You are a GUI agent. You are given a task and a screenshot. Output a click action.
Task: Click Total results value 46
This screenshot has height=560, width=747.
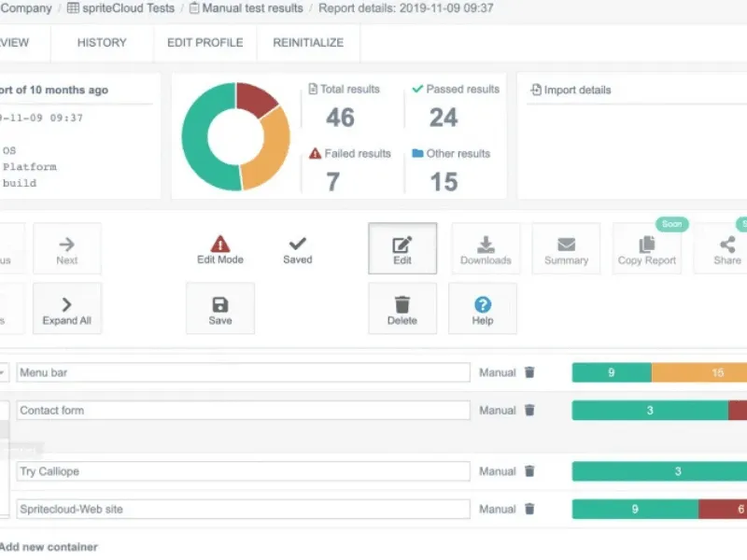340,118
